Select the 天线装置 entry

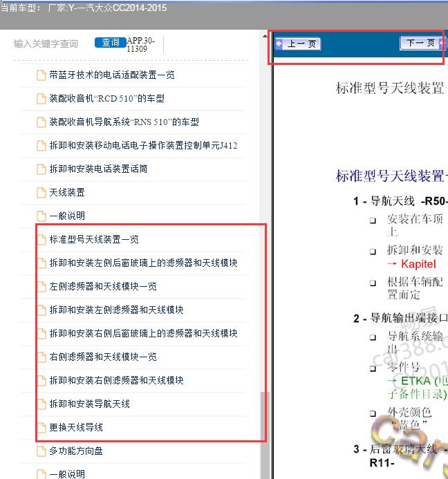[x=67, y=192]
